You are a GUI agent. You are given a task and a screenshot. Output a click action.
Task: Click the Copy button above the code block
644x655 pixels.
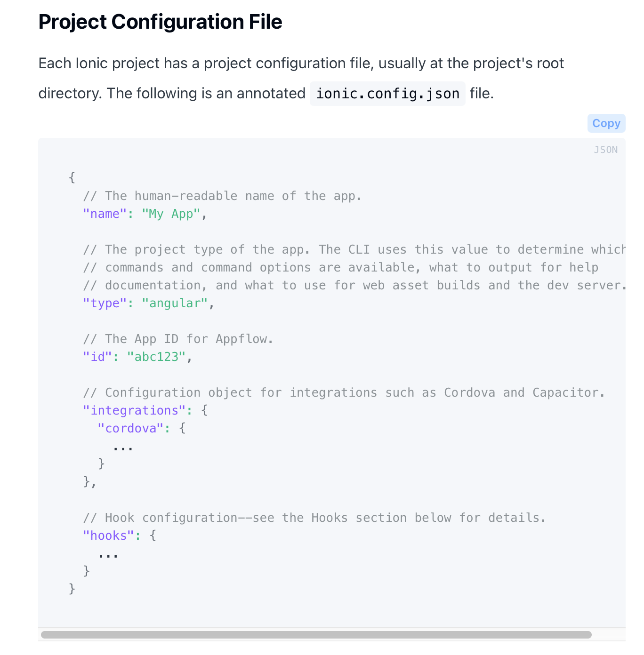(x=606, y=123)
